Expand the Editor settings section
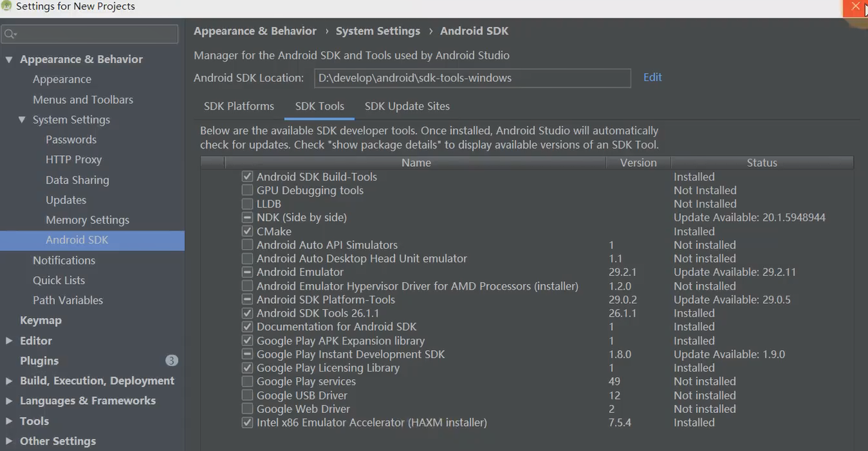868x451 pixels. tap(9, 341)
